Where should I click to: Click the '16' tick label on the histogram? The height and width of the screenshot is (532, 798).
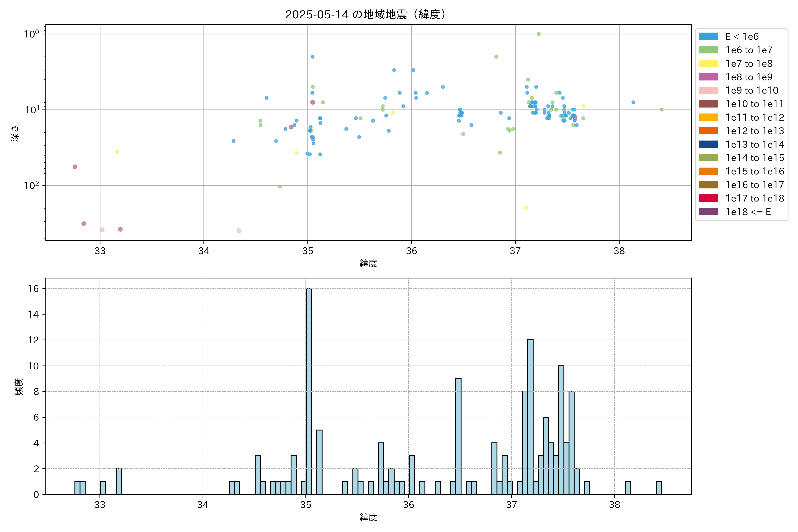pos(34,289)
